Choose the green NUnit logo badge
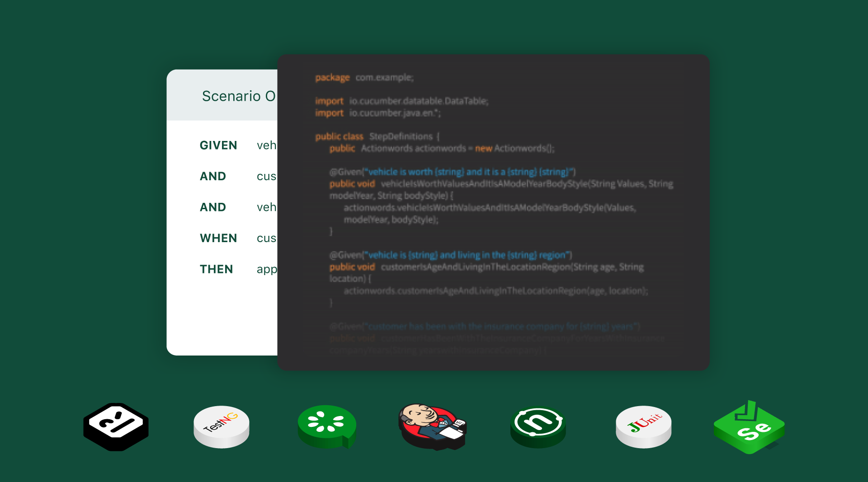The width and height of the screenshot is (868, 482). [x=538, y=427]
